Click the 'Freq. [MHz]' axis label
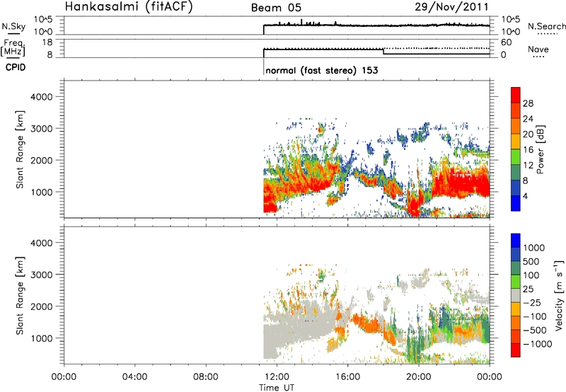 pyautogui.click(x=13, y=47)
